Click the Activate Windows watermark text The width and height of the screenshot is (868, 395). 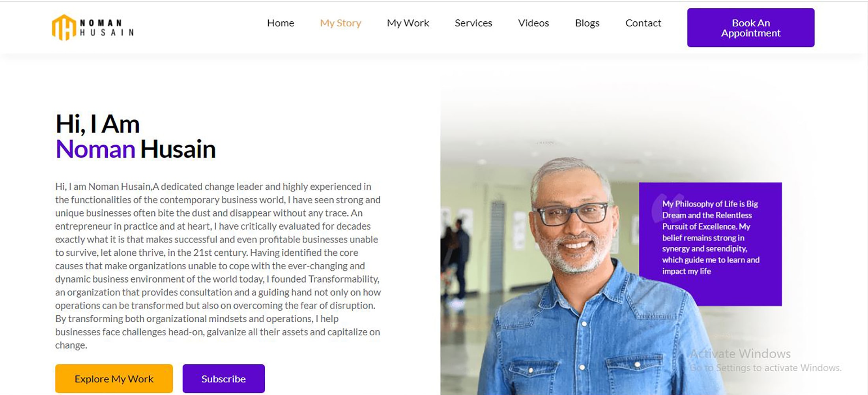point(740,354)
